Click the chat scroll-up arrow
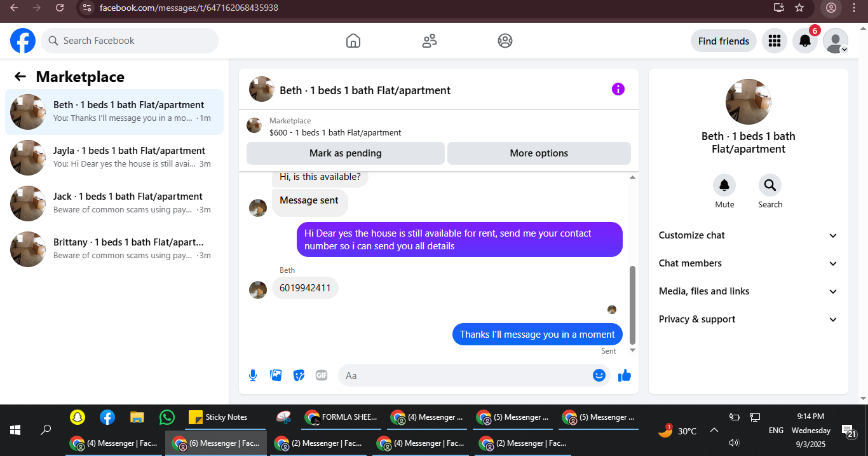Screen dimensions: 868x456 coord(632,177)
